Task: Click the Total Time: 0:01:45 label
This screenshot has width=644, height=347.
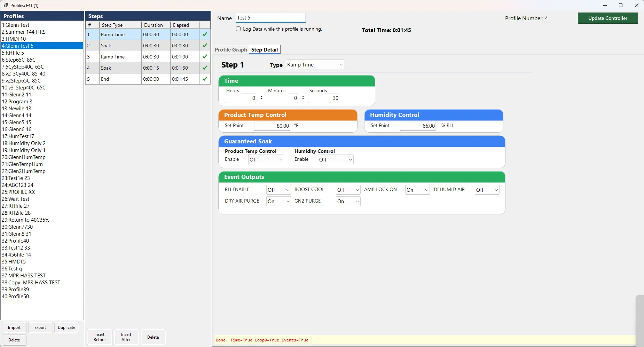Action: (386, 30)
